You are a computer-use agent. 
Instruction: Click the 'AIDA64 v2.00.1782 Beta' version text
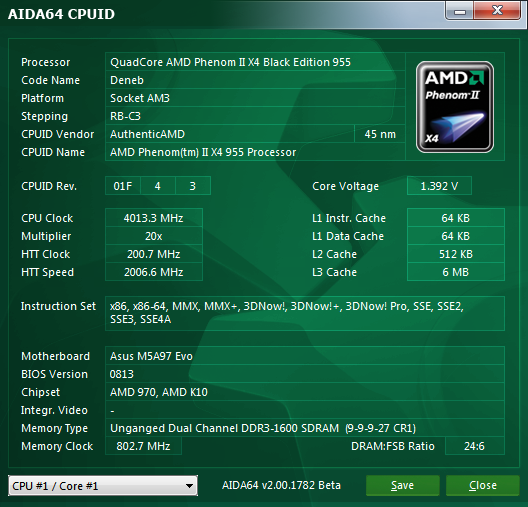(x=281, y=485)
